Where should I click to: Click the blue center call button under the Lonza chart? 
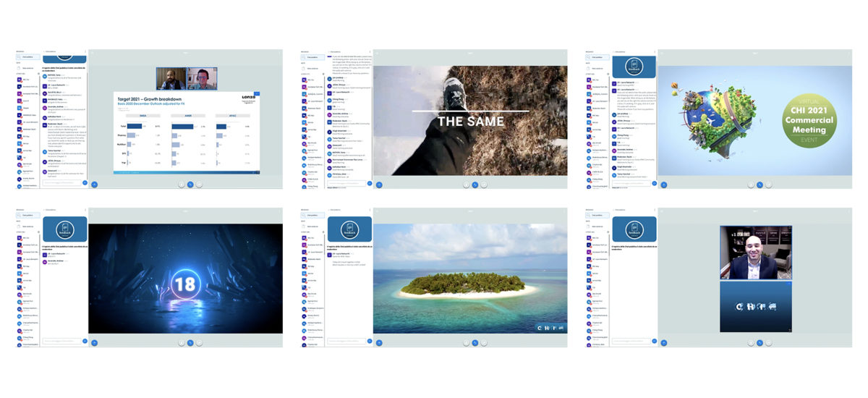tap(190, 185)
